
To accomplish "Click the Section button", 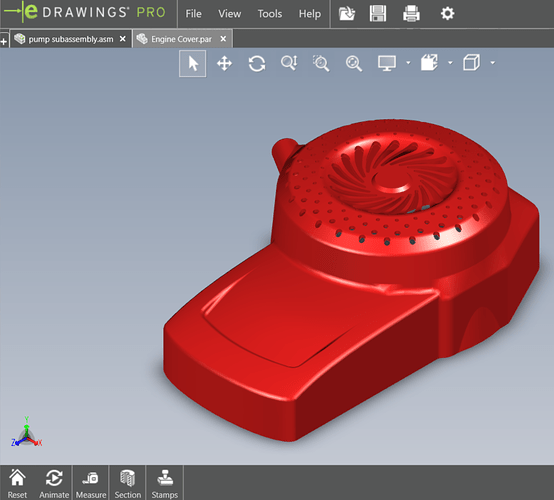I will (128, 483).
